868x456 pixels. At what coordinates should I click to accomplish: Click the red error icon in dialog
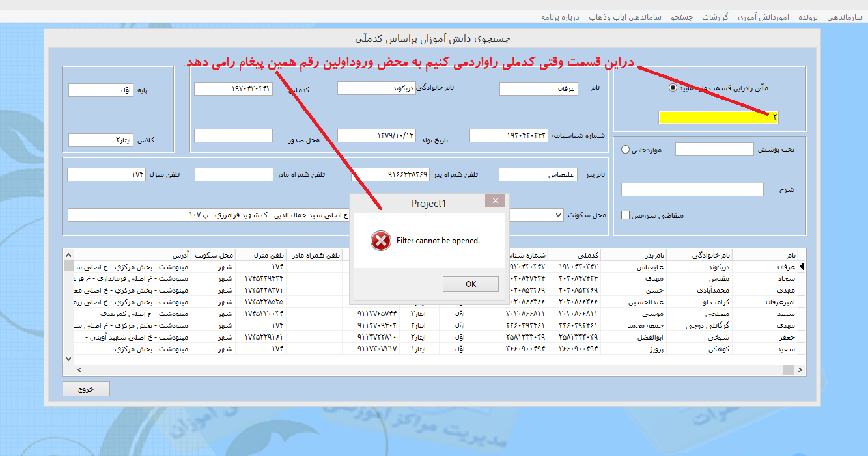pyautogui.click(x=380, y=241)
